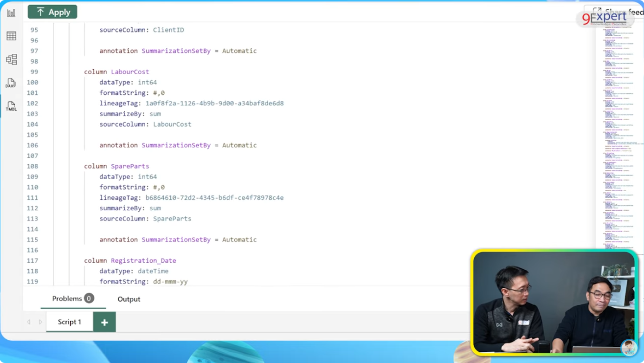The width and height of the screenshot is (644, 363).
Task: Click the Apply button
Action: [52, 12]
